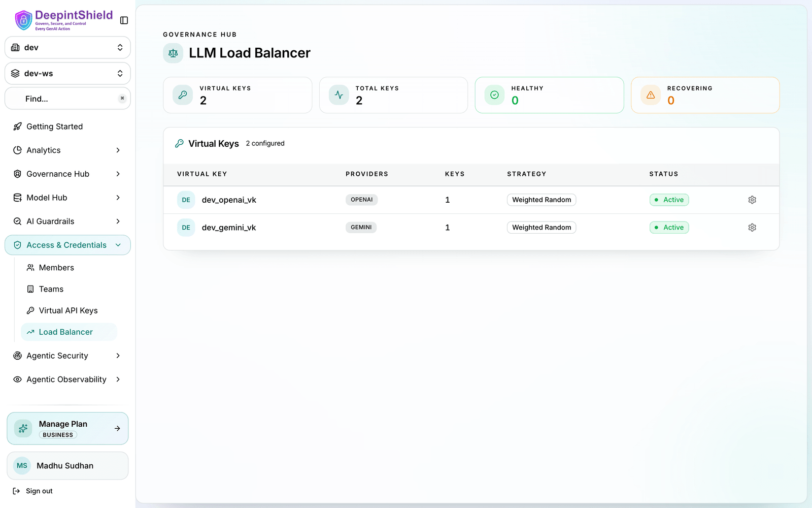Image resolution: width=812 pixels, height=508 pixels.
Task: Expand the Governance Hub chevron
Action: pyautogui.click(x=118, y=174)
